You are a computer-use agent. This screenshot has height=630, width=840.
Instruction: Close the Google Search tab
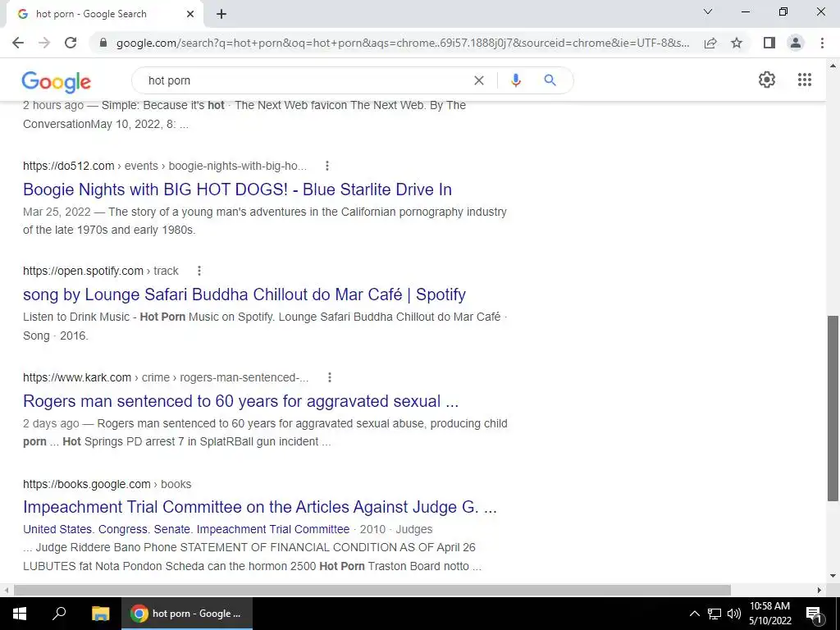click(x=190, y=14)
